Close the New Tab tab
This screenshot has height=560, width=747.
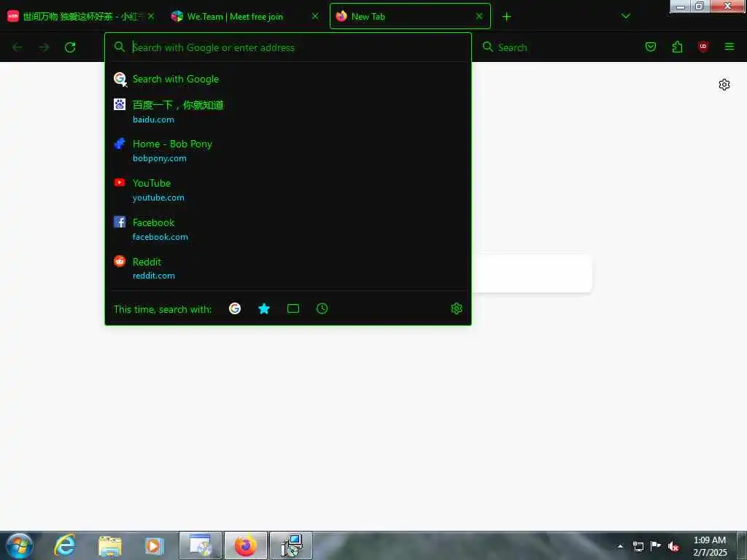479,16
